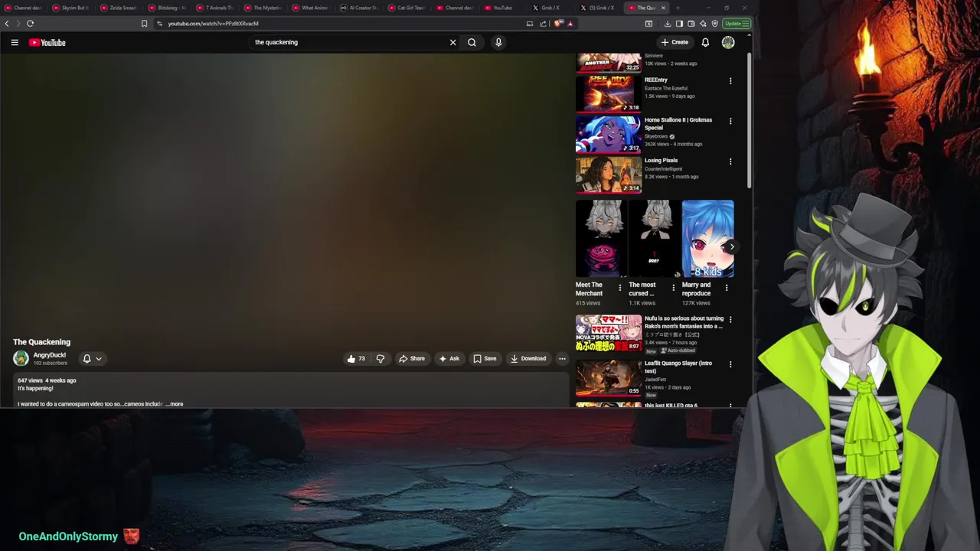This screenshot has height=551, width=980.
Task: Save the video to a playlist
Action: click(x=485, y=358)
